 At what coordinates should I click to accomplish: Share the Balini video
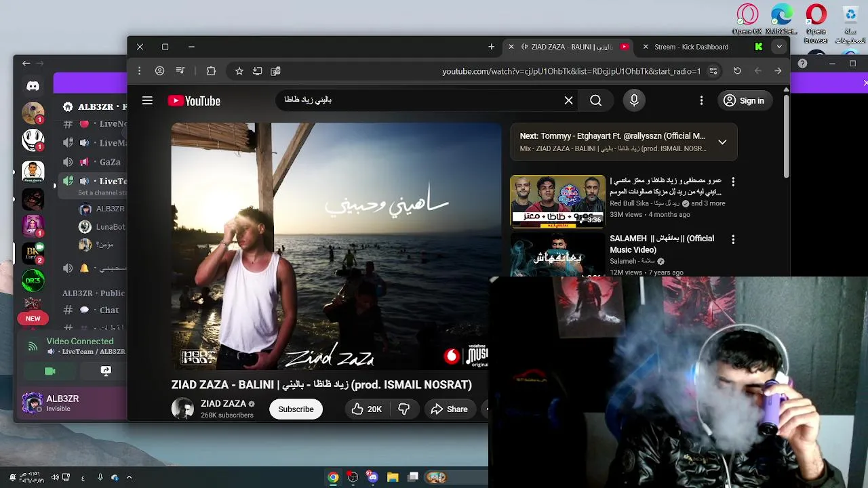tap(450, 409)
